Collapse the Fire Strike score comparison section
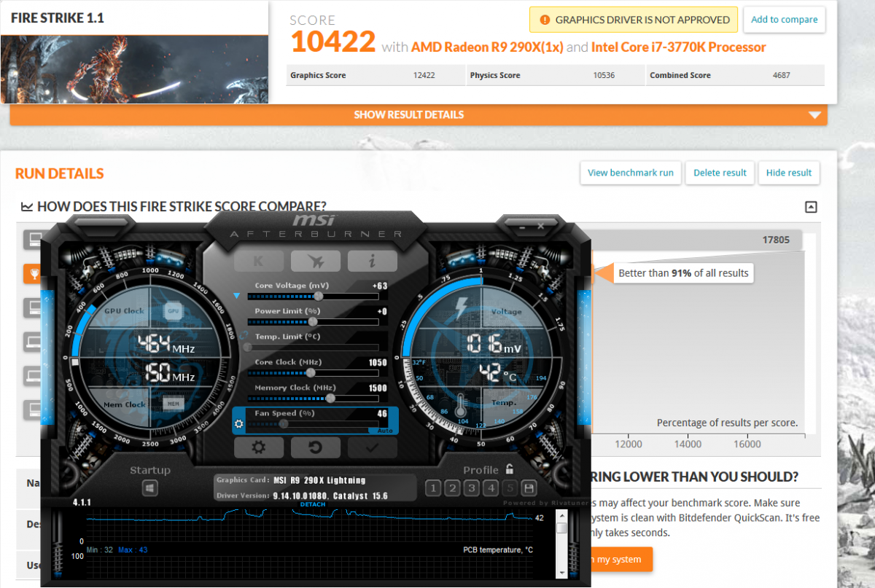 (811, 207)
